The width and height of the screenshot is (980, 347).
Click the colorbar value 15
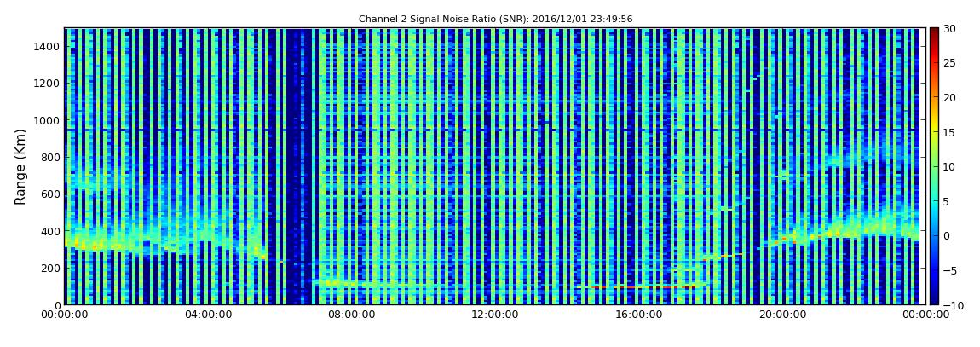pyautogui.click(x=950, y=132)
